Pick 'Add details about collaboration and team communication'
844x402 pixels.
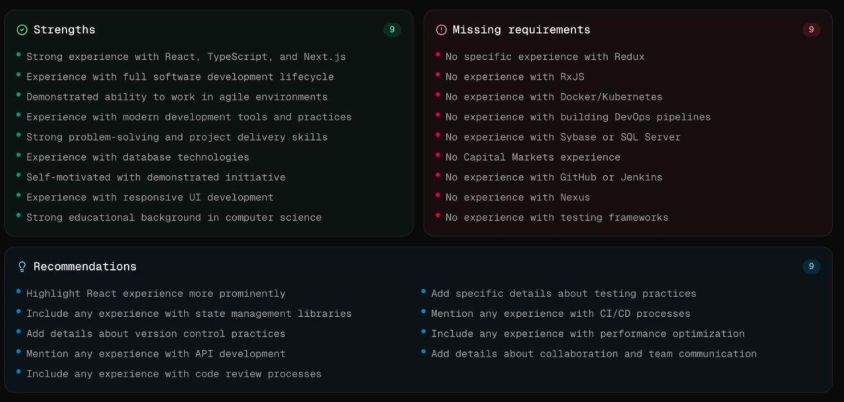pos(594,354)
